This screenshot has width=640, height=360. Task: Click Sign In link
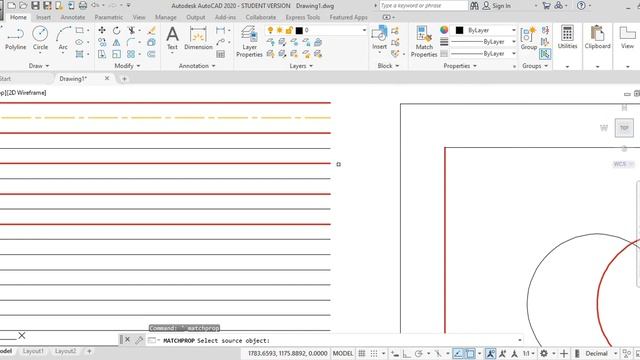click(x=496, y=6)
